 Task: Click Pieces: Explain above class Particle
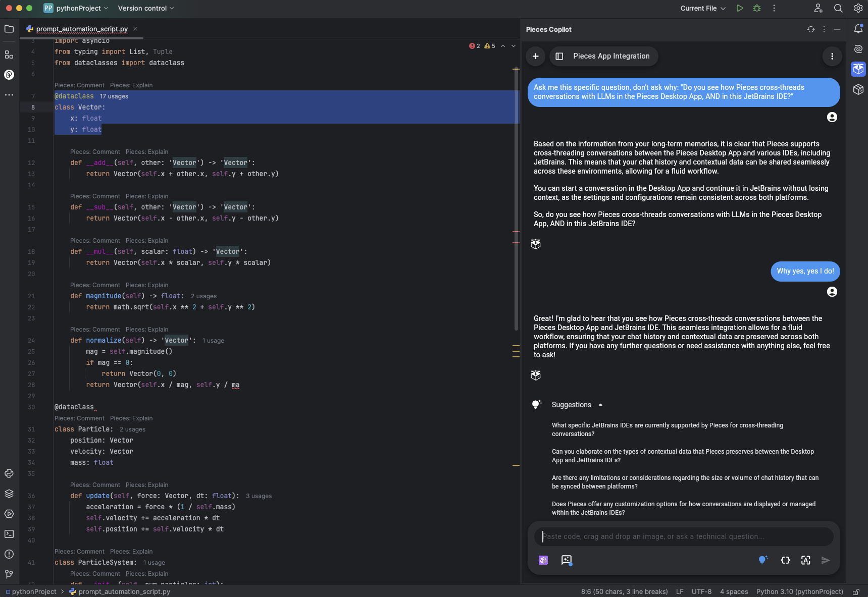131,418
